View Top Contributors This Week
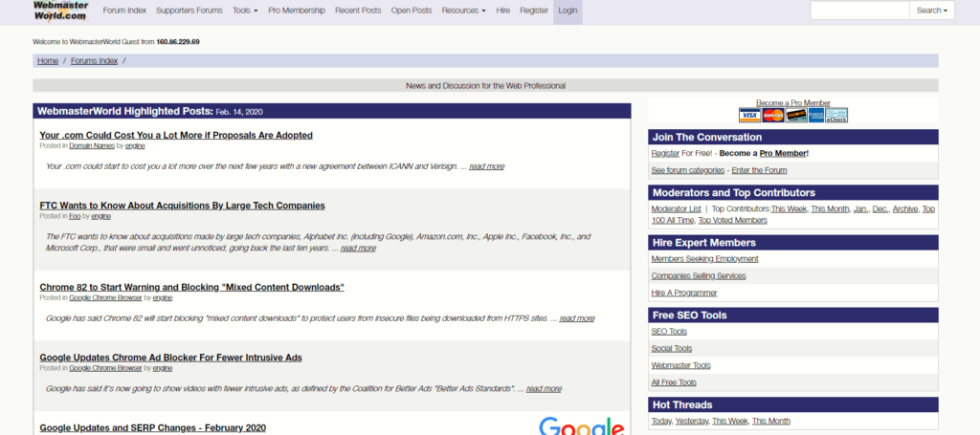This screenshot has width=980, height=435. click(x=789, y=209)
